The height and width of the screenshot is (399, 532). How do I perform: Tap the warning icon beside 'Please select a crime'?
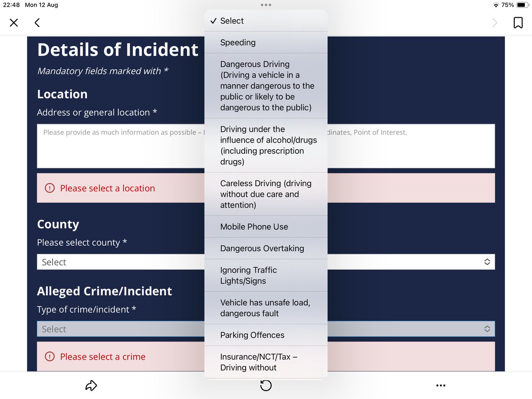click(x=50, y=356)
